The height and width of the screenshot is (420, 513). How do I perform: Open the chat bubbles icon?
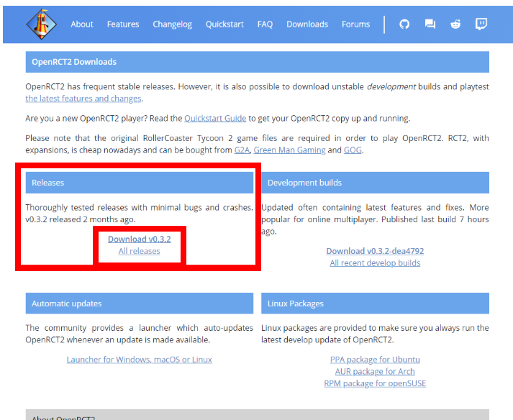[430, 24]
